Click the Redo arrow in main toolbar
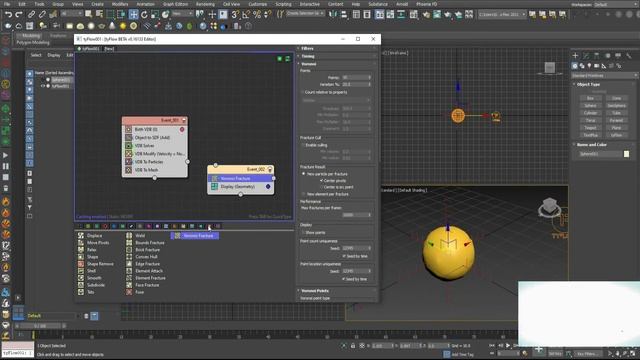The image size is (640, 360). 19,14
